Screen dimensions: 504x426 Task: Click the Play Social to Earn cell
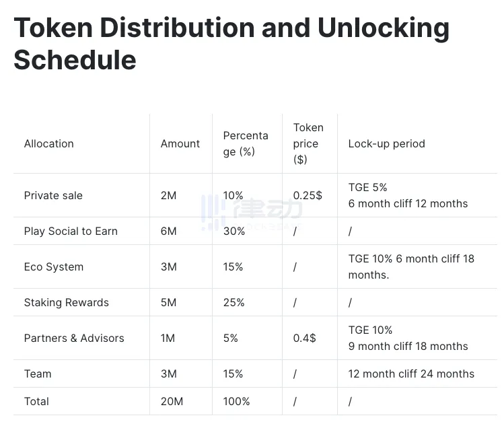71,231
